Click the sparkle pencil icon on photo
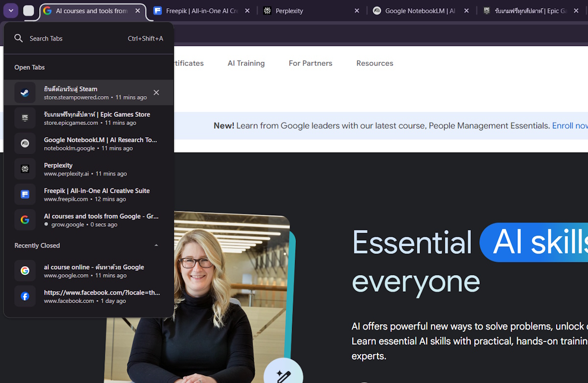This screenshot has width=588, height=383. click(x=283, y=376)
